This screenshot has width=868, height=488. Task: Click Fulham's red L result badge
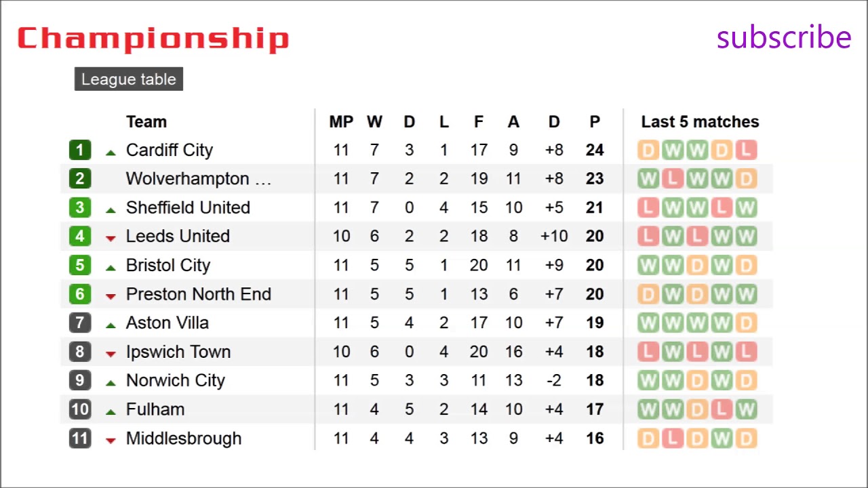(722, 409)
